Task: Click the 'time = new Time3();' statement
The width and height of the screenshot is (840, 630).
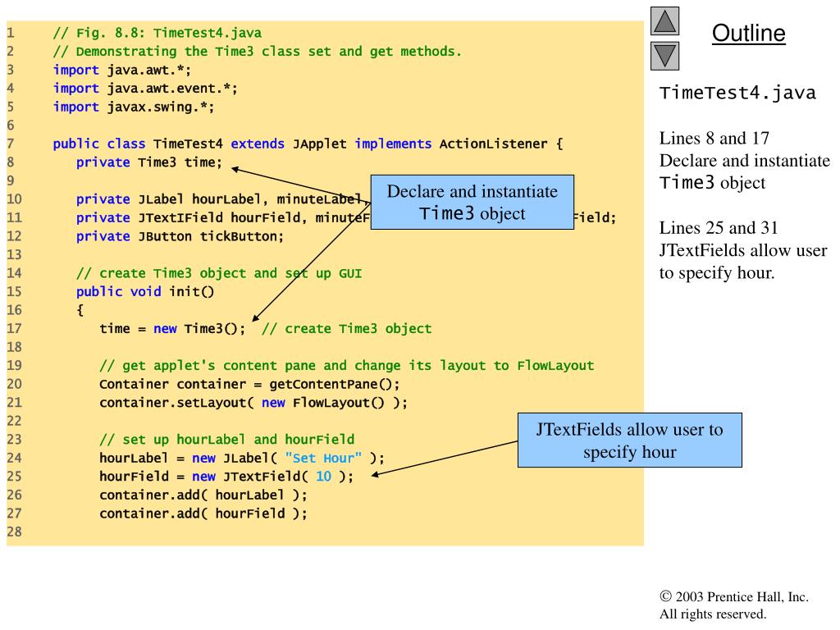Action: point(172,328)
